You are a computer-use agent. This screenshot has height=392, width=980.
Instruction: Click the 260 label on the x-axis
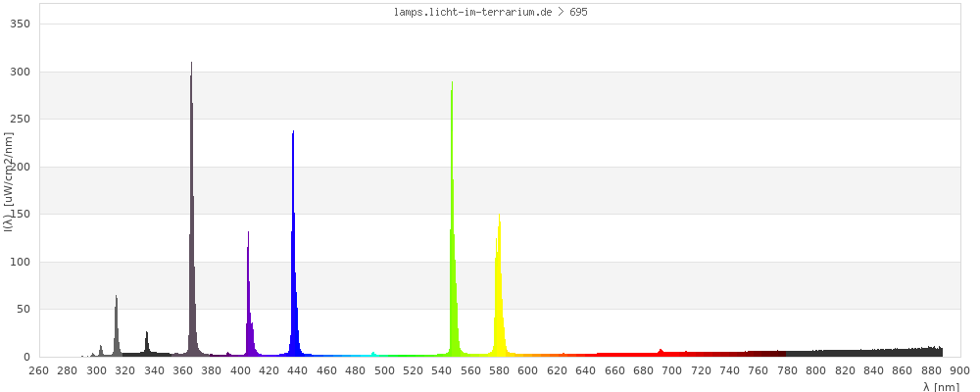click(38, 370)
